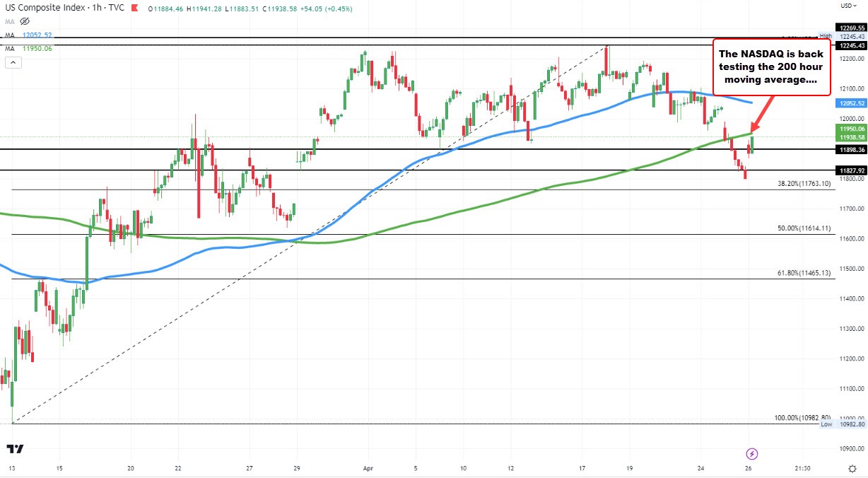Click the 11898.36 horizontal line price label
Image resolution: width=868 pixels, height=478 pixels.
(x=850, y=149)
